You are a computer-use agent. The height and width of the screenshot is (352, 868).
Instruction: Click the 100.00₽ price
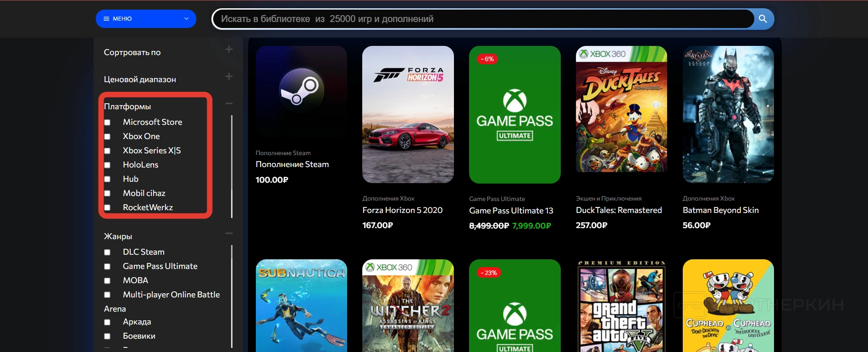pyautogui.click(x=272, y=180)
